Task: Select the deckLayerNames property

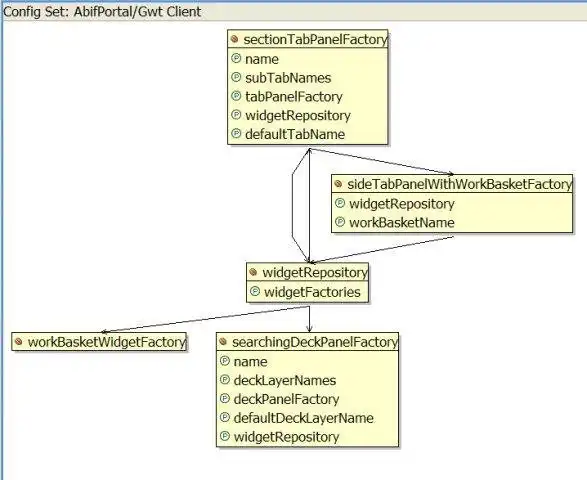Action: 285,380
